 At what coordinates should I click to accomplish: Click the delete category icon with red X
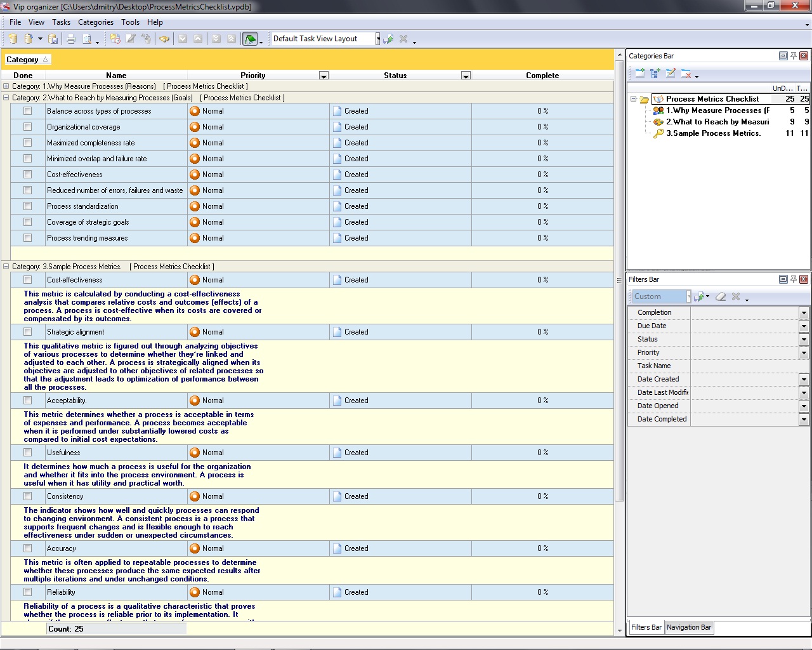pyautogui.click(x=686, y=74)
